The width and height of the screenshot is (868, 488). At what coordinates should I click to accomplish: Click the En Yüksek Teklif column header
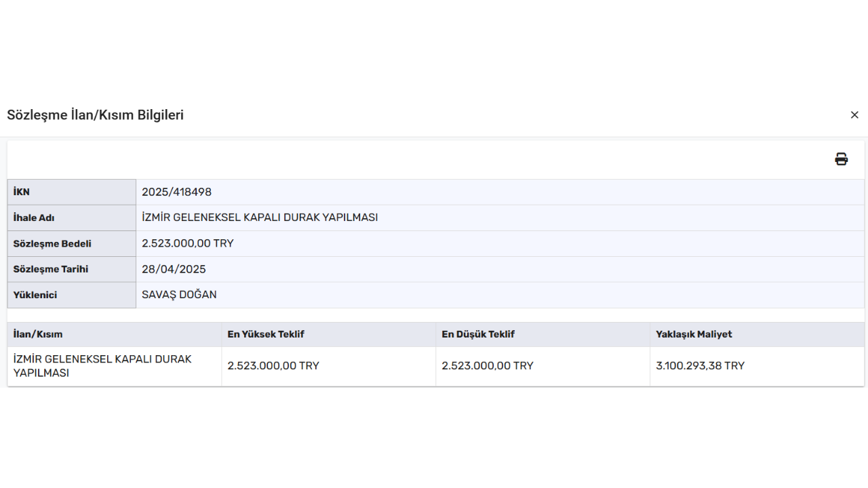click(x=266, y=334)
